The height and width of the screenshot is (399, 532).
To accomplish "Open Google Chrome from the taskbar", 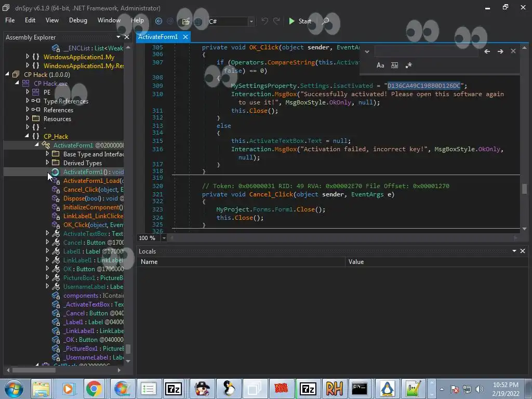I will [94, 388].
